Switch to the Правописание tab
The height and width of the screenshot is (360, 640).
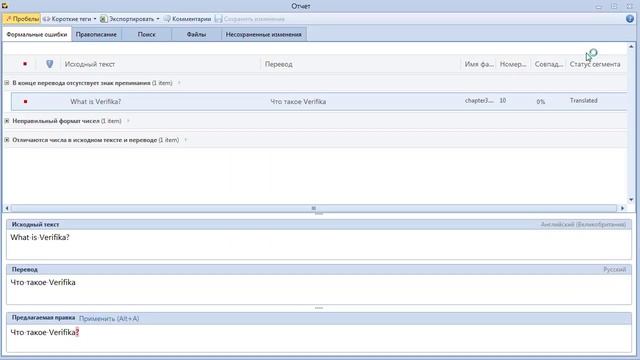[x=96, y=35]
